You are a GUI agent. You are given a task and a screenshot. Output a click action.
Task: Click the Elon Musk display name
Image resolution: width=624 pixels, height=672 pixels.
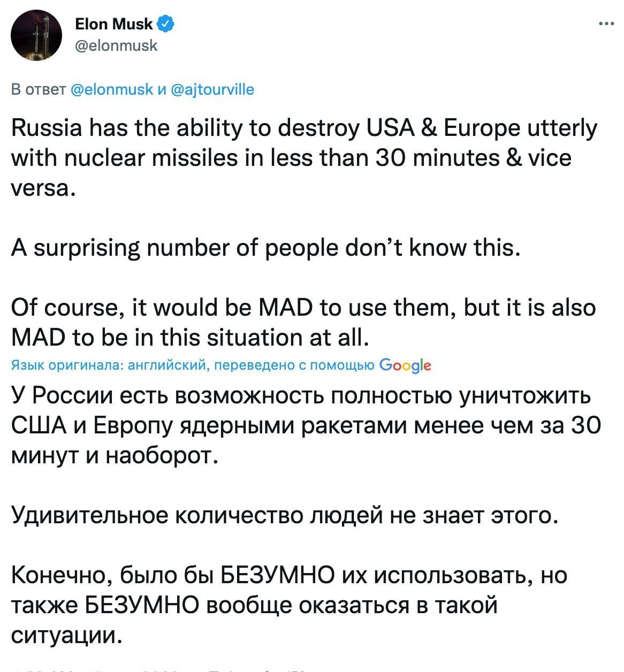[113, 23]
